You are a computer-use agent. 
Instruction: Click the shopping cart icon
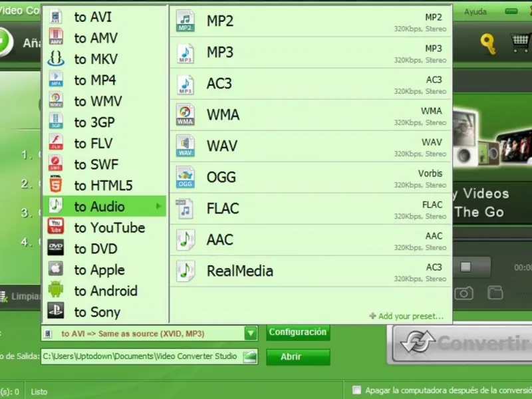(521, 43)
